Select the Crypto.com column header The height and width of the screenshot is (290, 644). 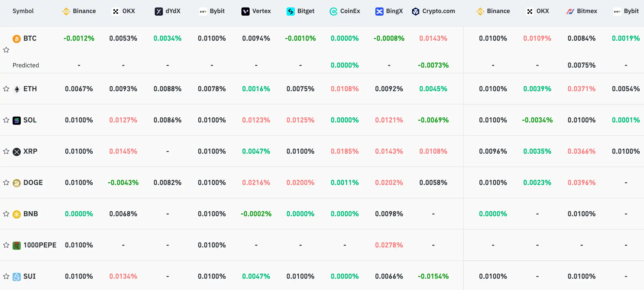[434, 11]
